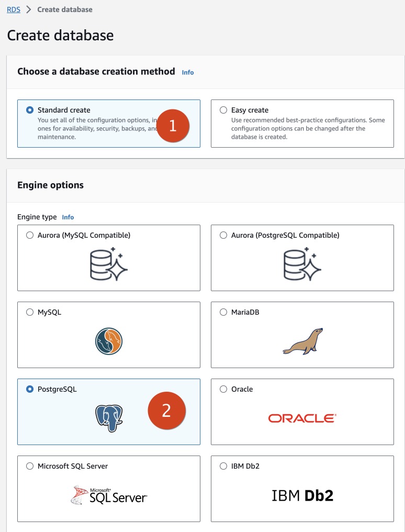
Task: Click the MySQL dolphin logo
Action: 108,341
